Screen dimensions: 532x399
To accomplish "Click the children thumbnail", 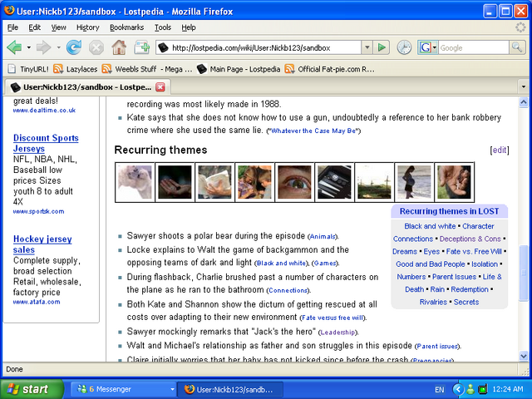I will click(x=255, y=182).
